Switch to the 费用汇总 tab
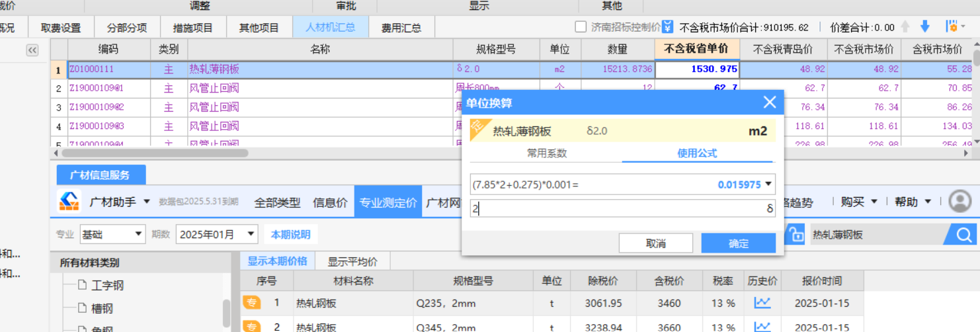Viewport: 980px width, 332px height. [401, 28]
